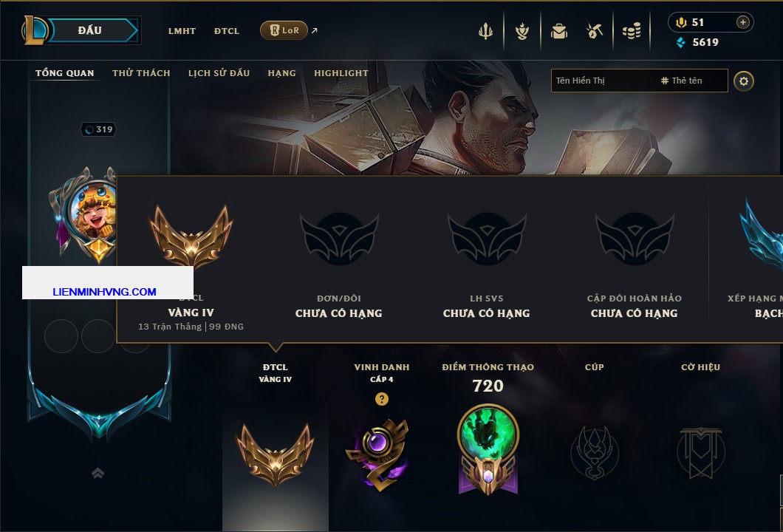783x532 pixels.
Task: Open the crafting hammer icon
Action: tap(595, 32)
